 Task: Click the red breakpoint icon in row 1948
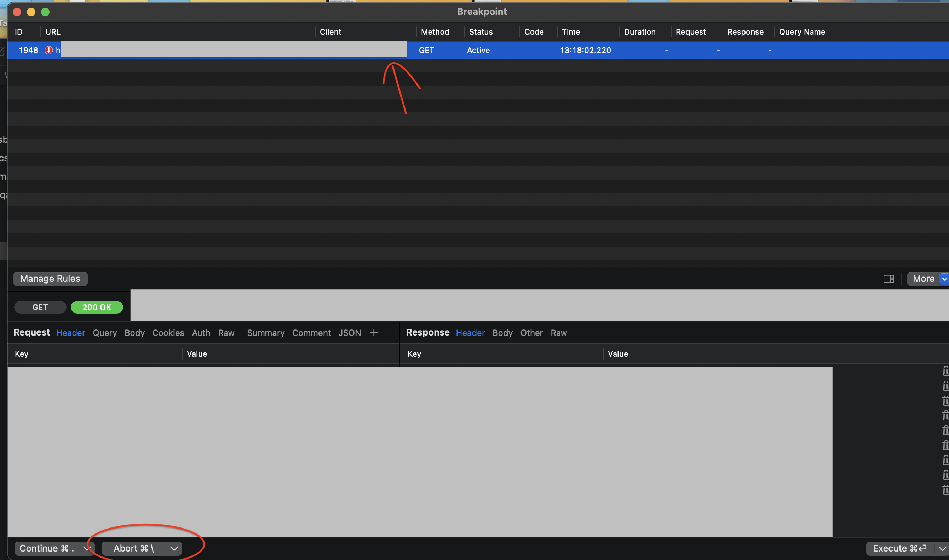point(49,50)
